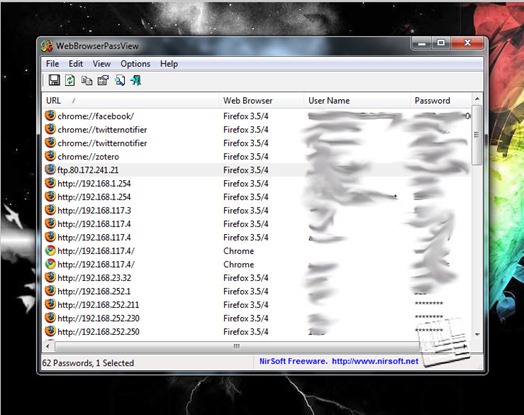Click the Exit toolbar icon
The height and width of the screenshot is (415, 524).
(x=136, y=80)
